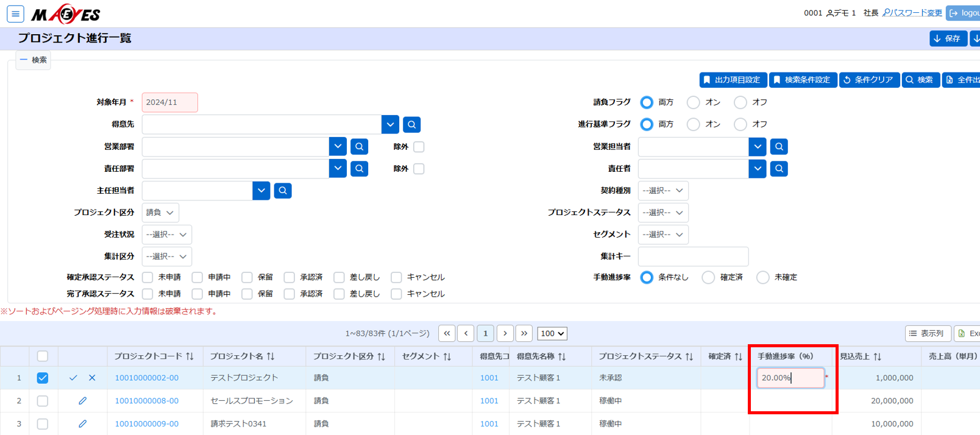Toggle the select-all header checkbox
Image resolution: width=980 pixels, height=435 pixels.
[x=43, y=356]
